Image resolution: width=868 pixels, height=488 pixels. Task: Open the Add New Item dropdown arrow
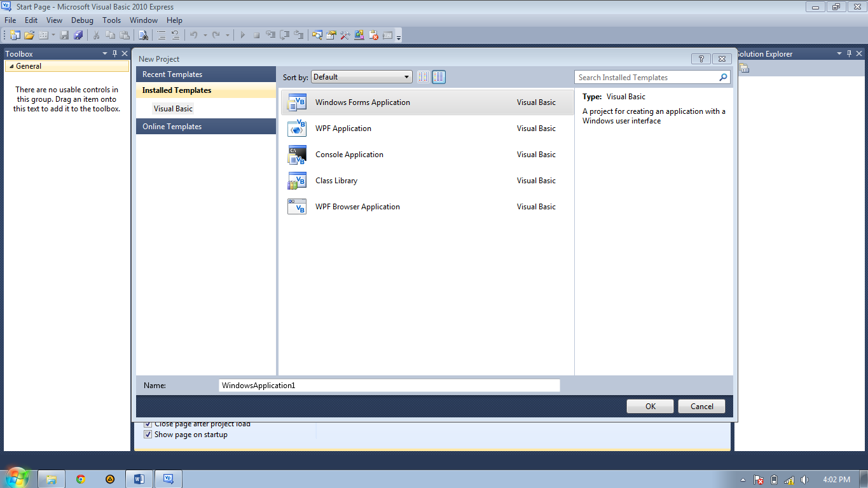click(x=53, y=35)
